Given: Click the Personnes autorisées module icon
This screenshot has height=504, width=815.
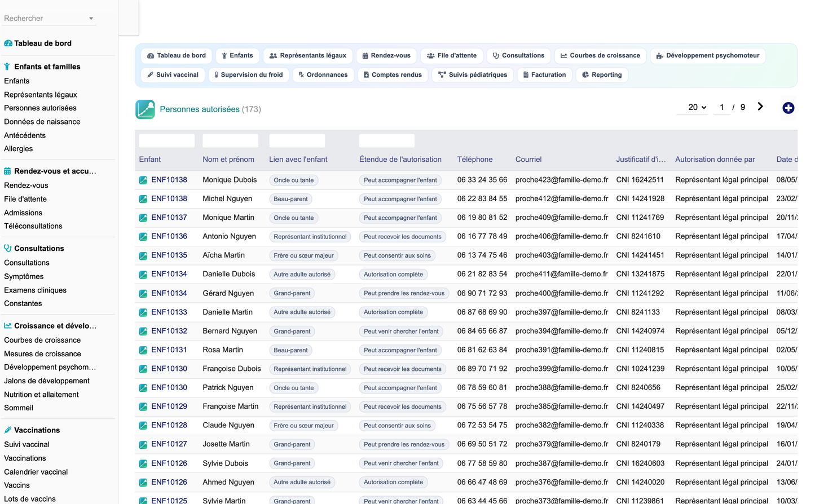Looking at the screenshot, I should (145, 109).
